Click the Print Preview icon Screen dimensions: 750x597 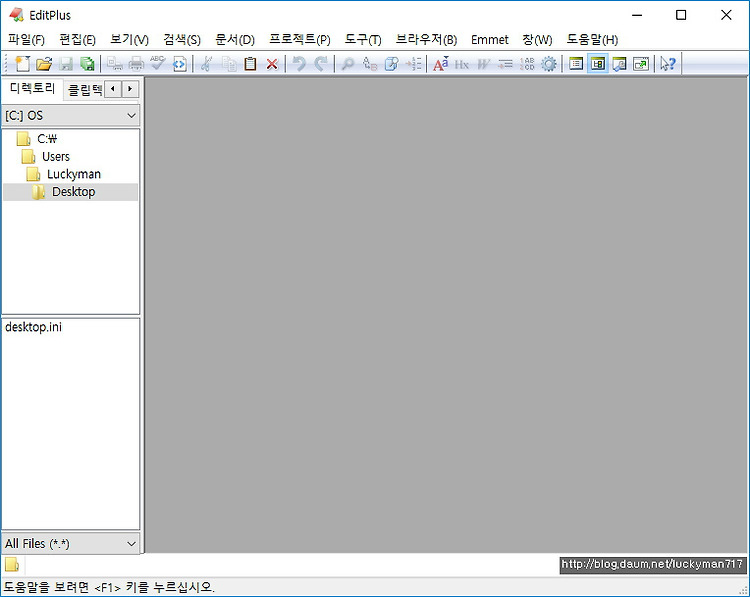pyautogui.click(x=114, y=64)
